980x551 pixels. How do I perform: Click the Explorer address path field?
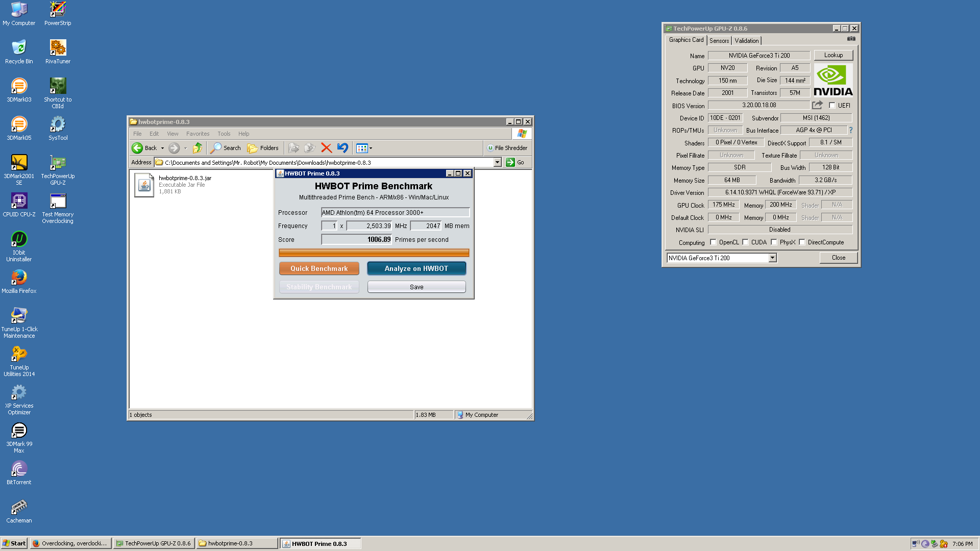[328, 162]
